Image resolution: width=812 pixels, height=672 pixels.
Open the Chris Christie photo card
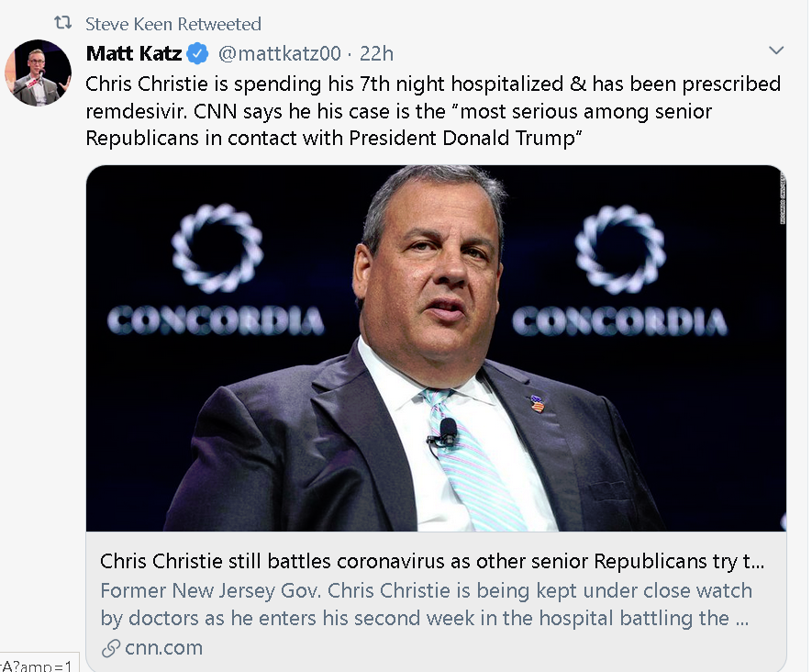point(436,348)
